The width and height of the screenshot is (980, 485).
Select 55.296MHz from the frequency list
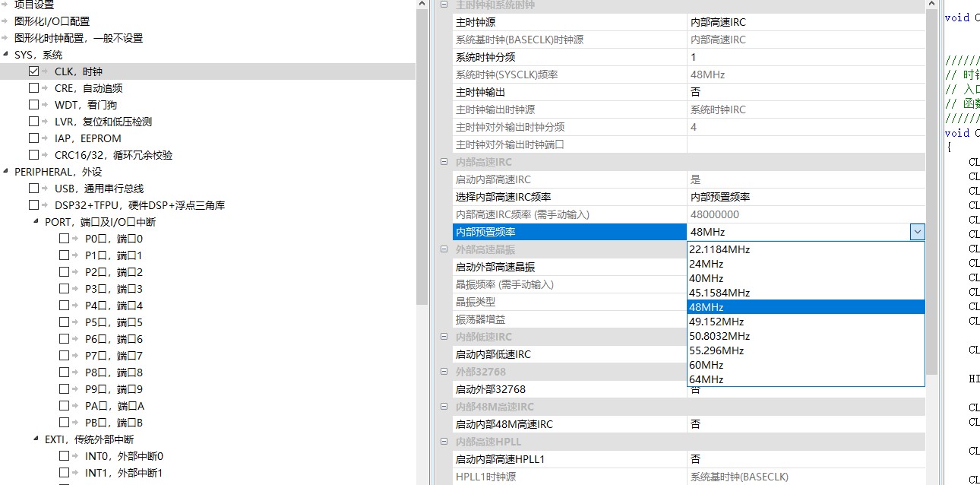pos(805,350)
